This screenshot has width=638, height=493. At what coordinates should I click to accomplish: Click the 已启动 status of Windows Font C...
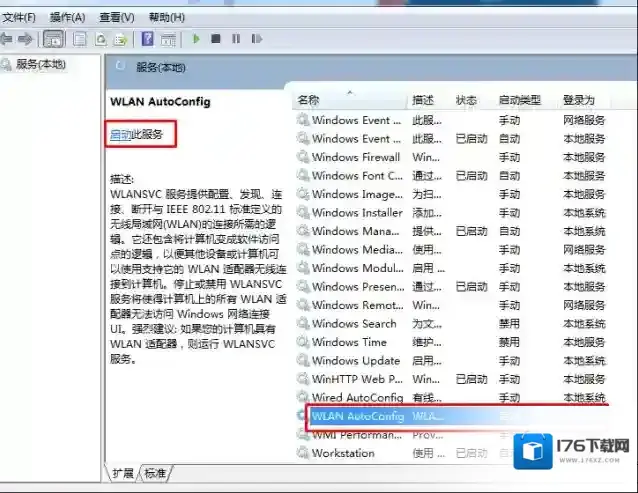[x=471, y=176]
